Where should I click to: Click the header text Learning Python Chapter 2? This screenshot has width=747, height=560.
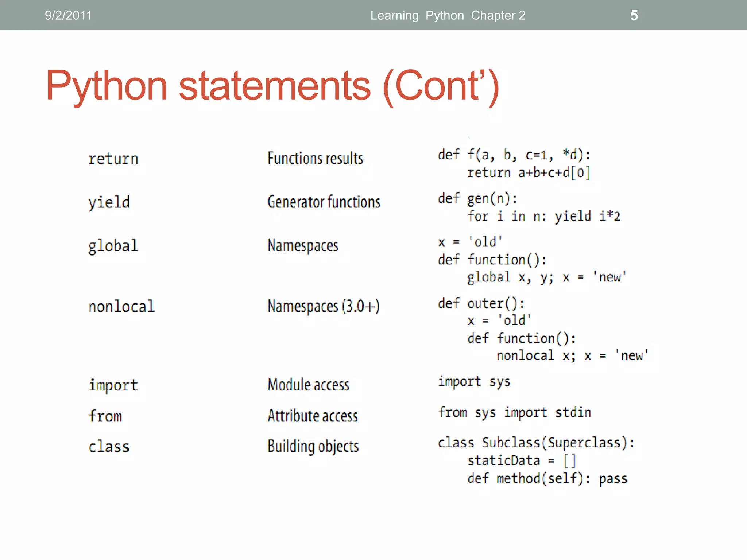(x=448, y=15)
